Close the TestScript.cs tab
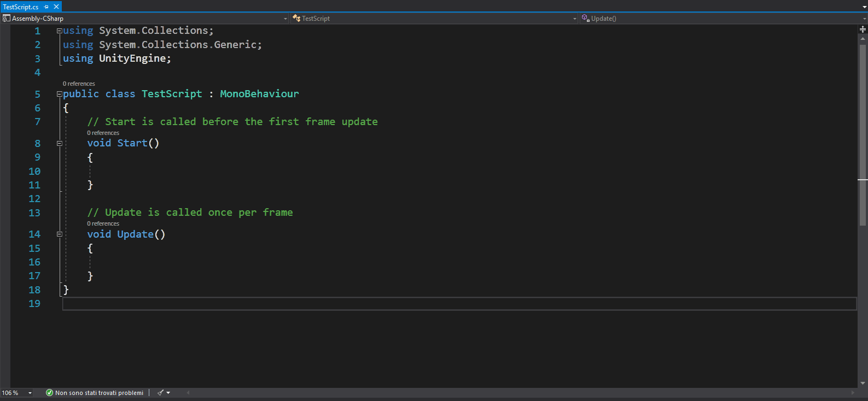Image resolution: width=868 pixels, height=401 pixels. (x=56, y=7)
